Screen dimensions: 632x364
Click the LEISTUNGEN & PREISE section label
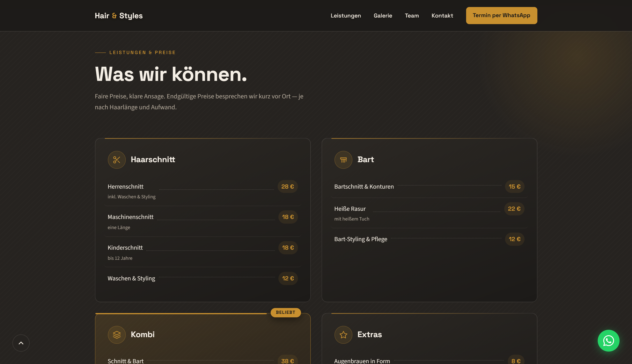pos(142,52)
